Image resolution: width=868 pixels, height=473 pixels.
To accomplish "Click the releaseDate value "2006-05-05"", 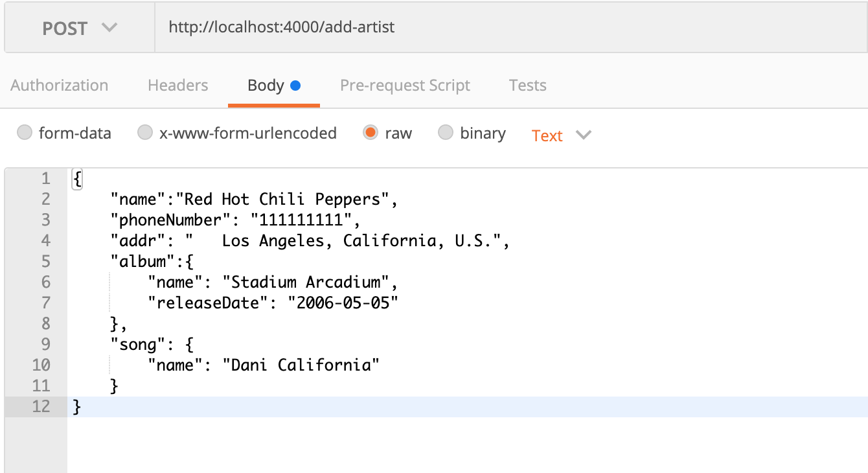I will (x=343, y=303).
